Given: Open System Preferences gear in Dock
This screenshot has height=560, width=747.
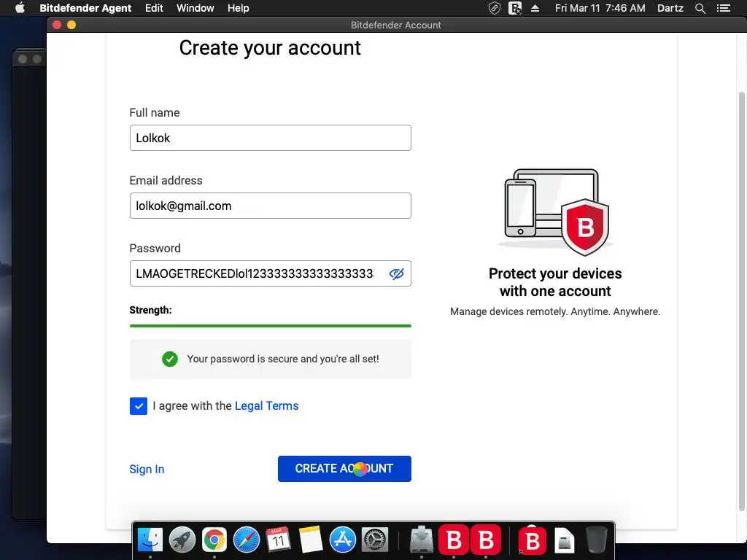Looking at the screenshot, I should click(x=375, y=540).
